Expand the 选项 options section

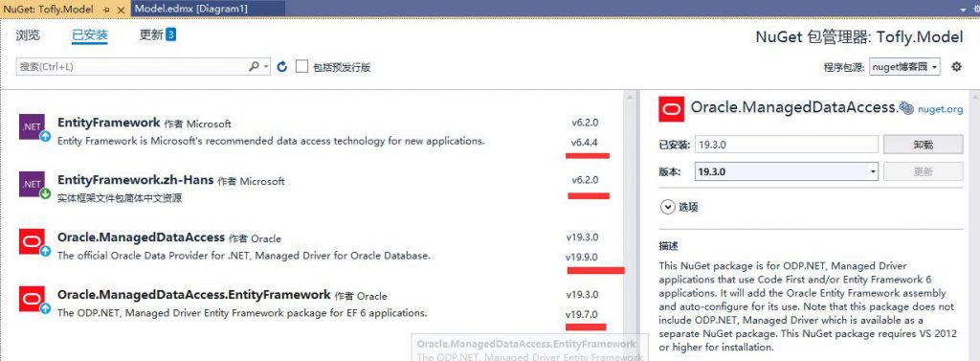tap(667, 207)
